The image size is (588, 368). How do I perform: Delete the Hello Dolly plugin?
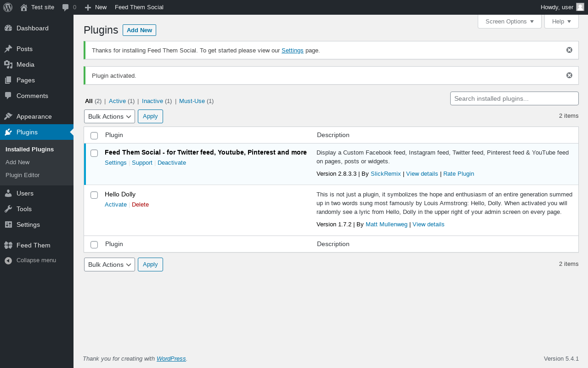click(x=140, y=205)
